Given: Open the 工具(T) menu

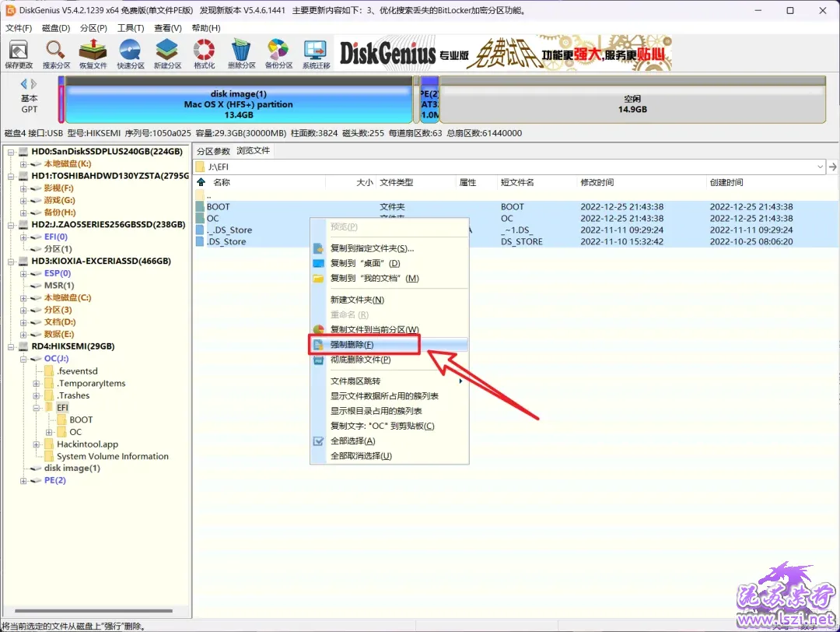Looking at the screenshot, I should click(x=131, y=28).
